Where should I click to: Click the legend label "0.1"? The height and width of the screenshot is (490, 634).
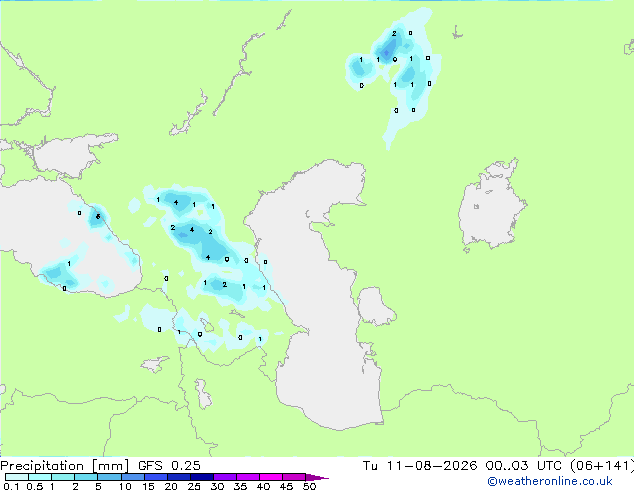pyautogui.click(x=11, y=486)
